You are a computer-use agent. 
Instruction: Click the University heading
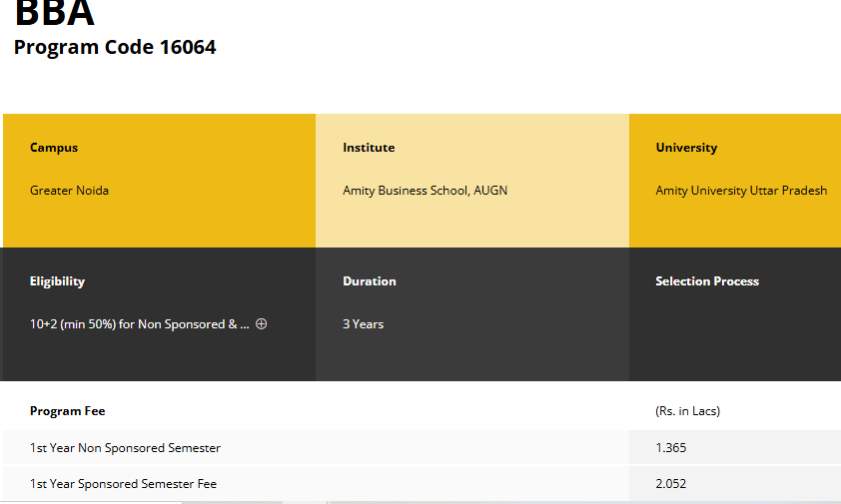686,148
